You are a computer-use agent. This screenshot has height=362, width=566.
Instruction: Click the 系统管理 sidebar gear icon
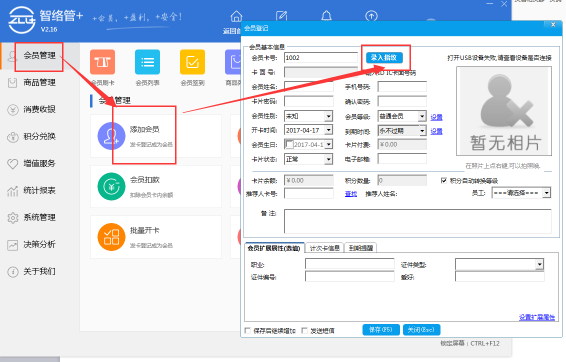(13, 218)
